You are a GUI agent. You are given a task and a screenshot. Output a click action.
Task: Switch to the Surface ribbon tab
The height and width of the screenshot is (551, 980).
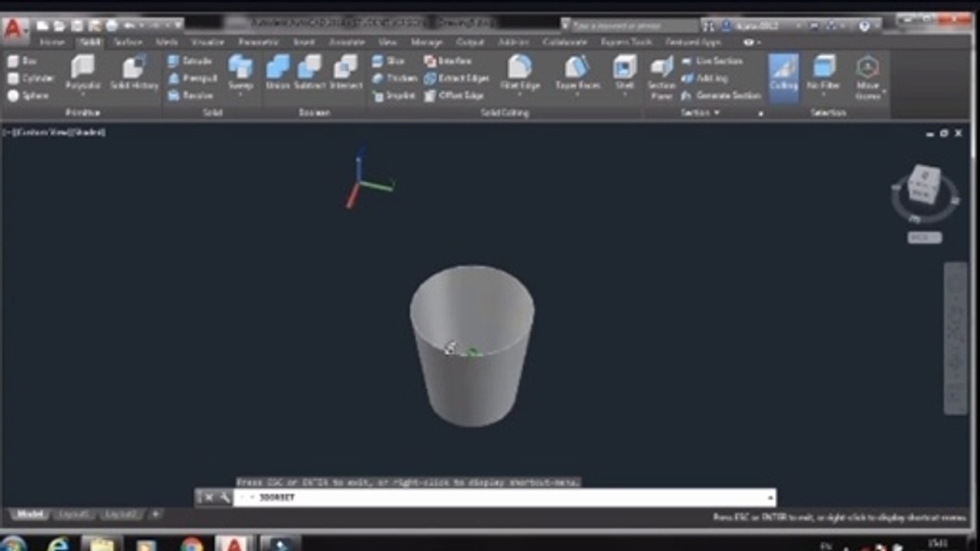point(128,42)
